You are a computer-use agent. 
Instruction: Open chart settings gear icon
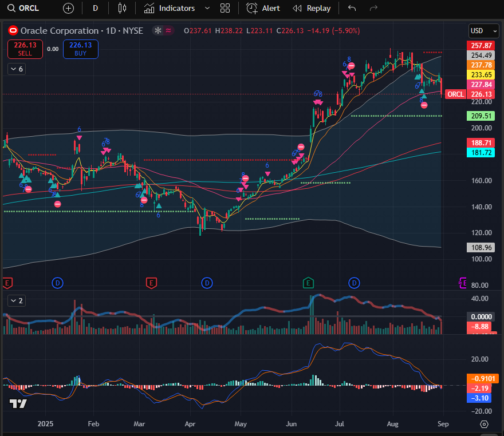coord(484,424)
